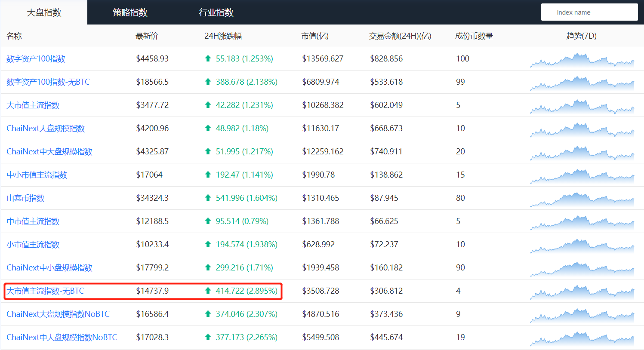Screen dimensions: 644x350
Task: Open the 中市值主流指数 link
Action: 33,221
